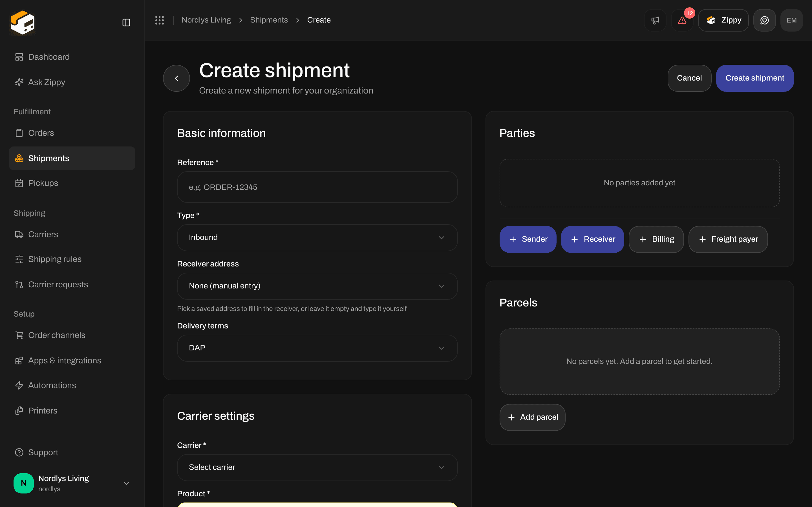The image size is (812, 507).
Task: Add a Sender party
Action: pos(528,239)
